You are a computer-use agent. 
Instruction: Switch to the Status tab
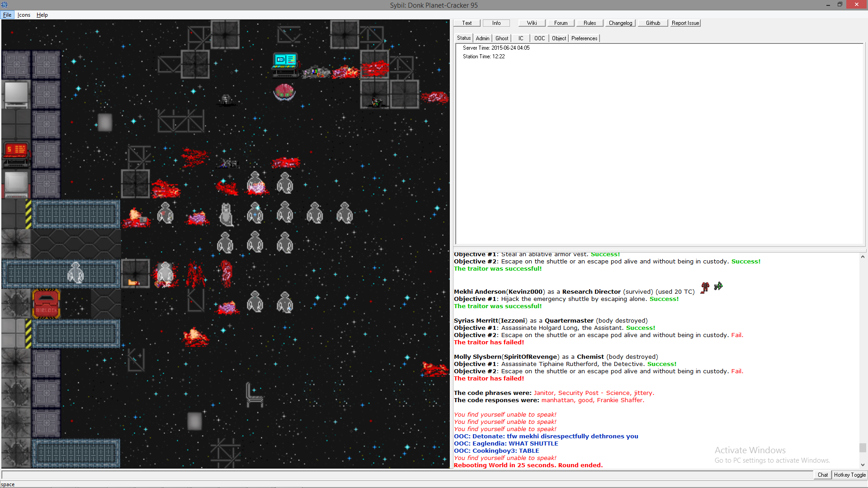(464, 38)
